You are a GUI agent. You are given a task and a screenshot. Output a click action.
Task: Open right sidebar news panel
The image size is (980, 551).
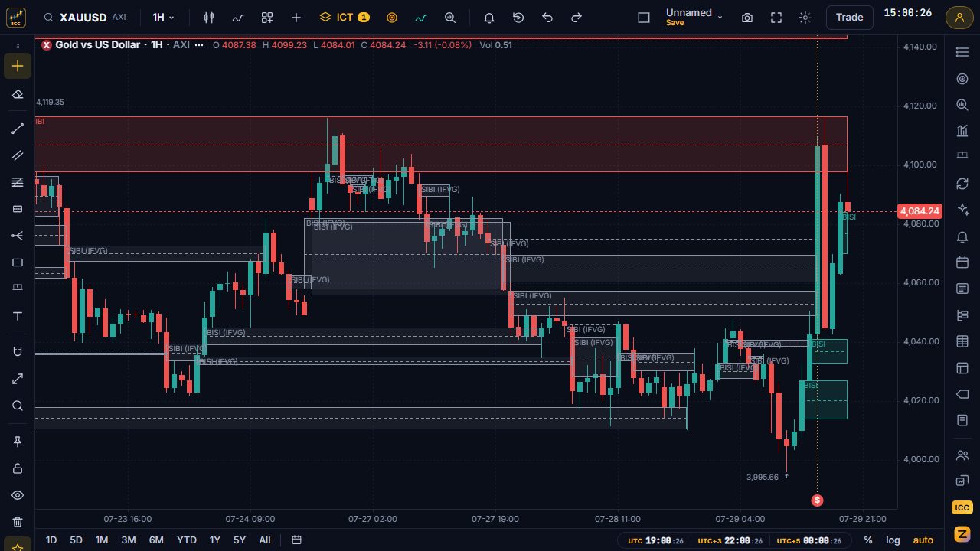962,289
